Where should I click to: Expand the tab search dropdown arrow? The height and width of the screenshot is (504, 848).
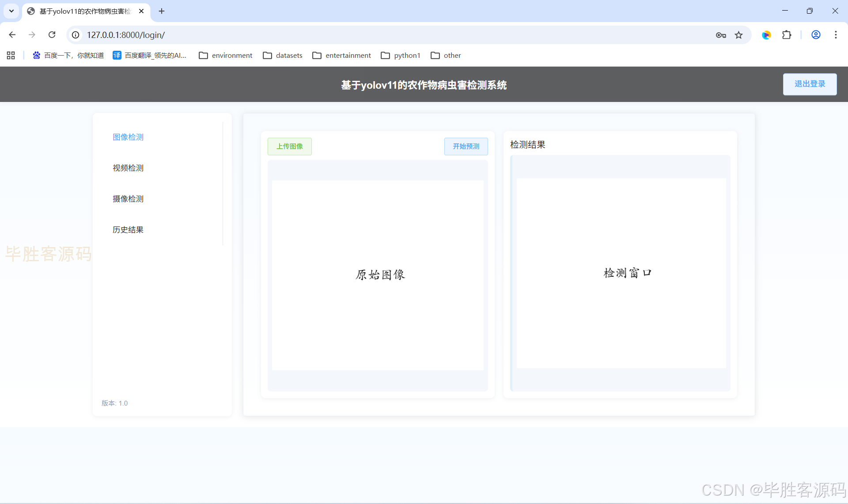coord(11,11)
